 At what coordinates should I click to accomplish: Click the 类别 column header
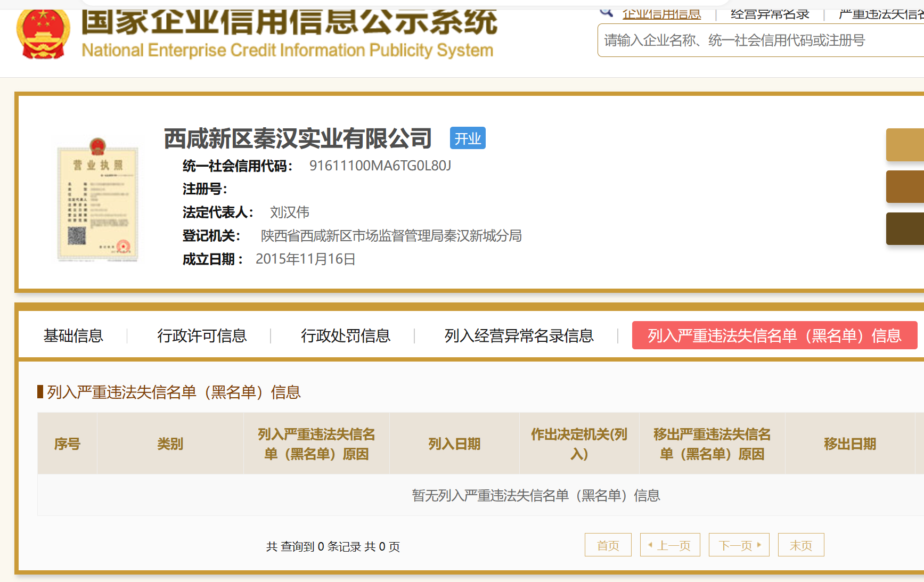[170, 444]
